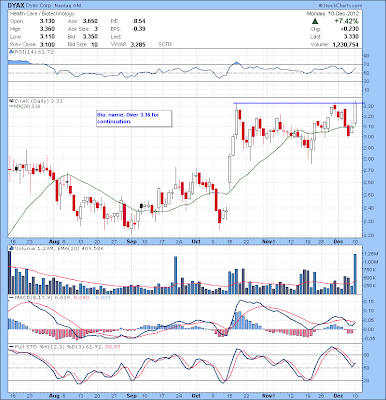386x400 pixels.
Task: Click the tallest volume bar on Dec 10
Action: click(355, 274)
